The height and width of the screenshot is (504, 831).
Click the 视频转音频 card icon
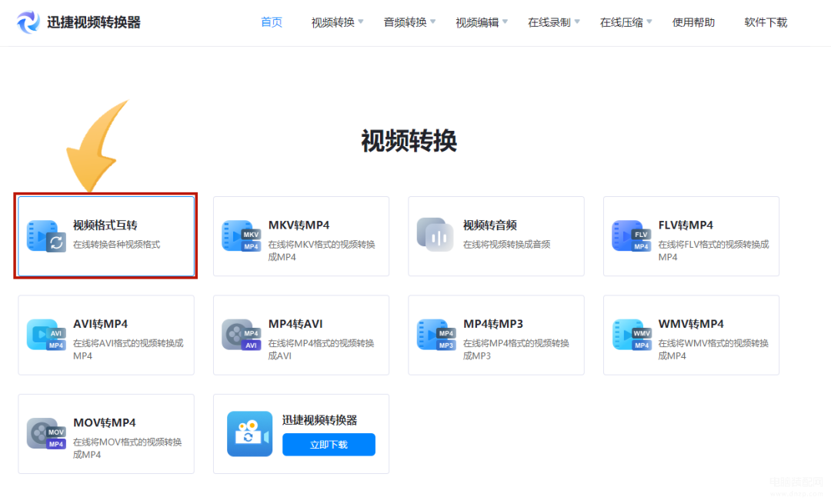click(x=436, y=234)
